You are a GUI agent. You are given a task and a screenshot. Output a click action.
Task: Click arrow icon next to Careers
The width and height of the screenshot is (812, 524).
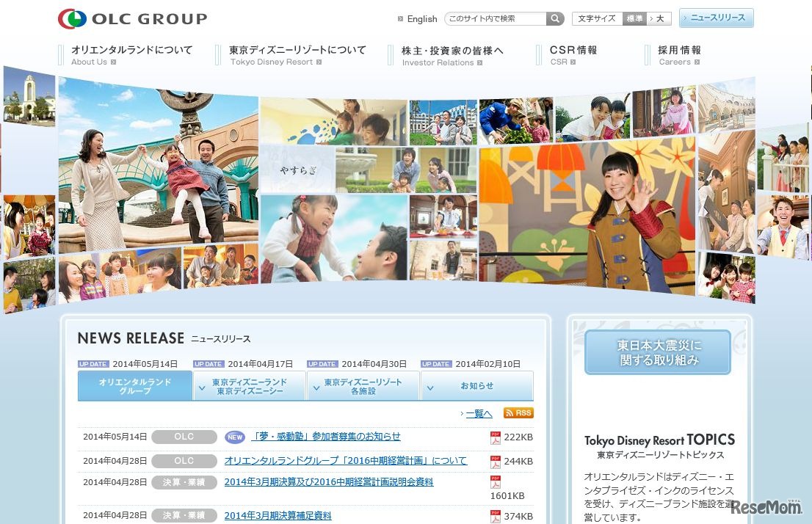tap(697, 62)
